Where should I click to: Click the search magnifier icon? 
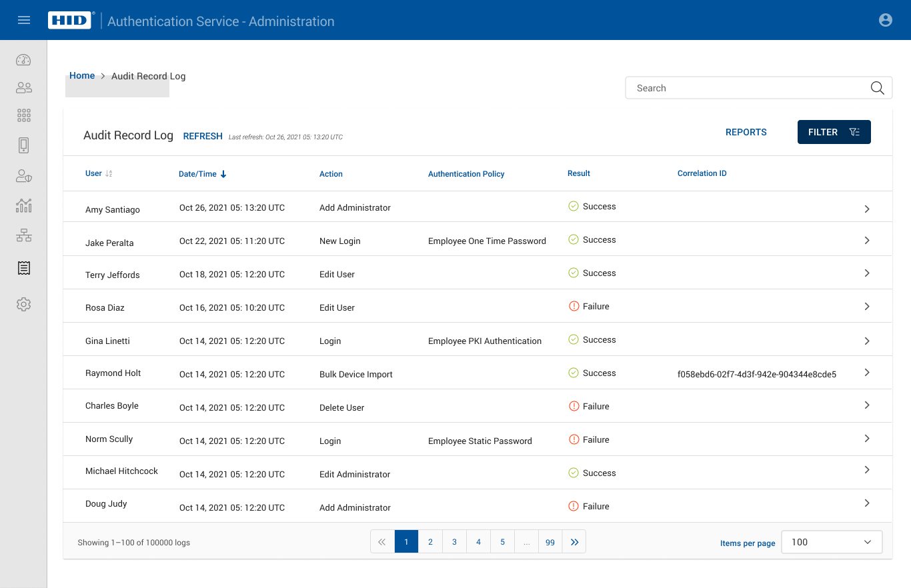coord(877,88)
